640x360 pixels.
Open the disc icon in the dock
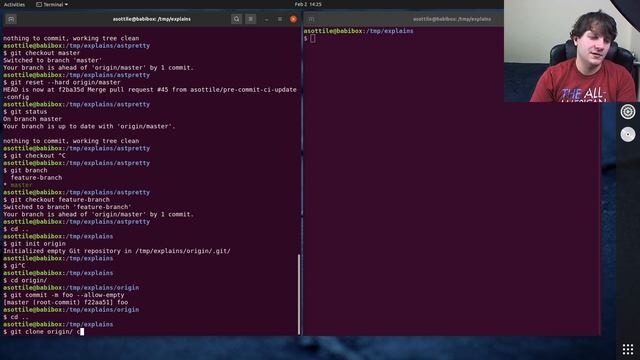coord(628,134)
